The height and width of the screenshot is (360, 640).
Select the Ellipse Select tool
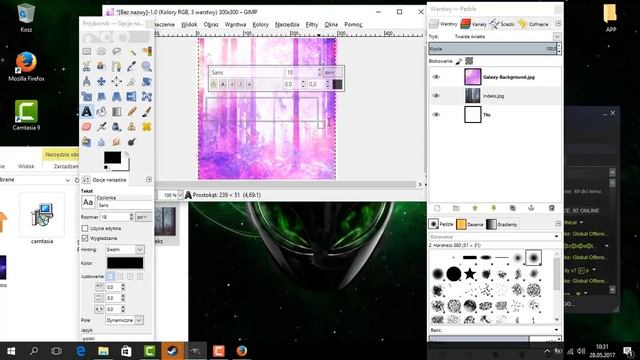(102, 51)
